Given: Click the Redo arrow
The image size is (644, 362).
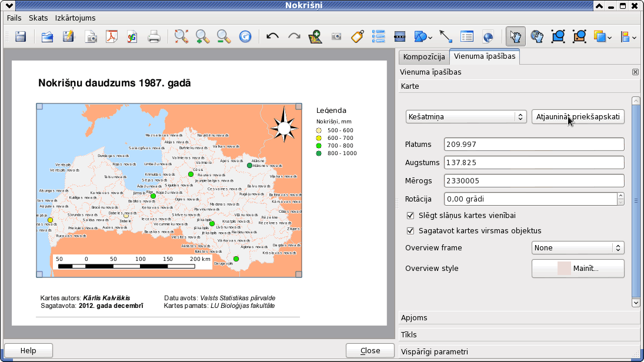Looking at the screenshot, I should [294, 36].
